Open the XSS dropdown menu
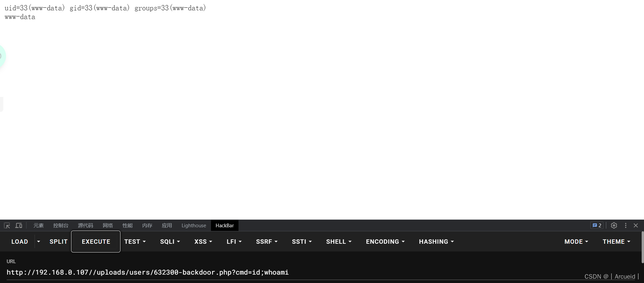644x283 pixels. (203, 242)
